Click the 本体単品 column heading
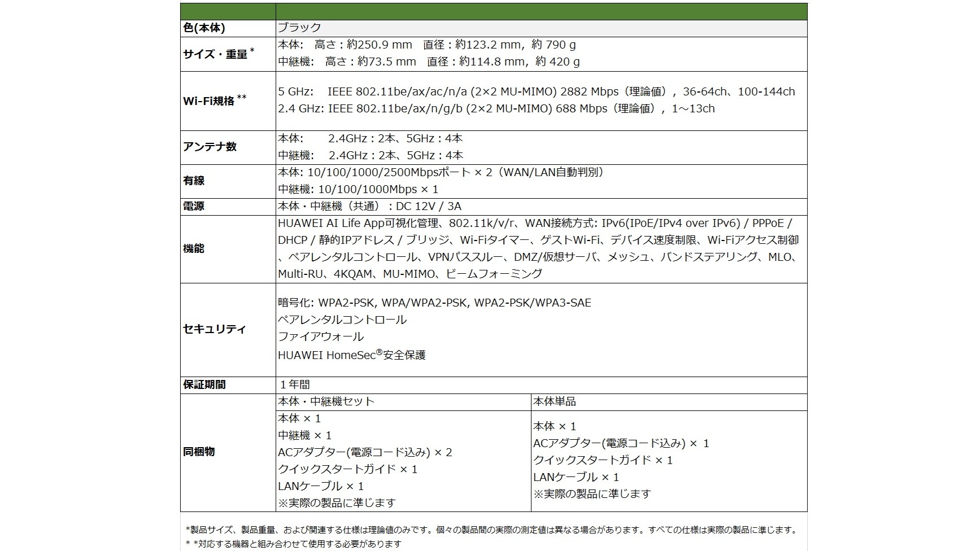 [555, 401]
